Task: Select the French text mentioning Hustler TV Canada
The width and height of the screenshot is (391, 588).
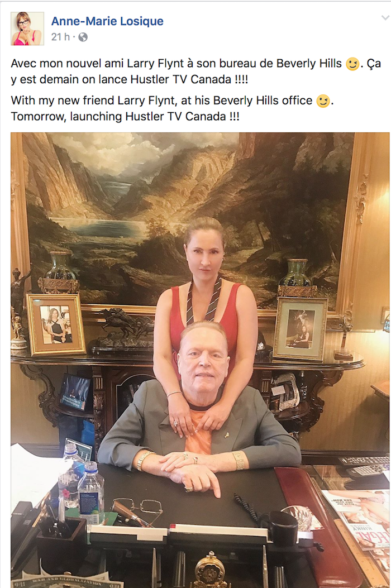Action: pos(131,79)
